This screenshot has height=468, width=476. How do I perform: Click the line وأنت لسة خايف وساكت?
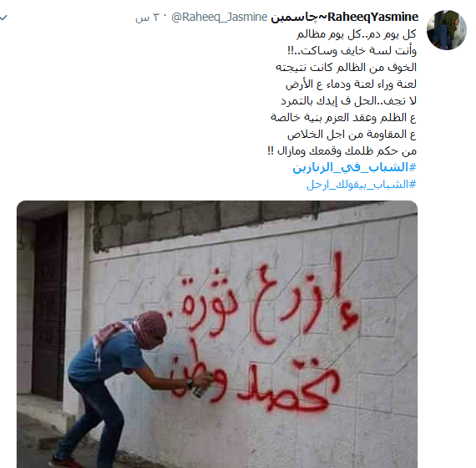(352, 51)
